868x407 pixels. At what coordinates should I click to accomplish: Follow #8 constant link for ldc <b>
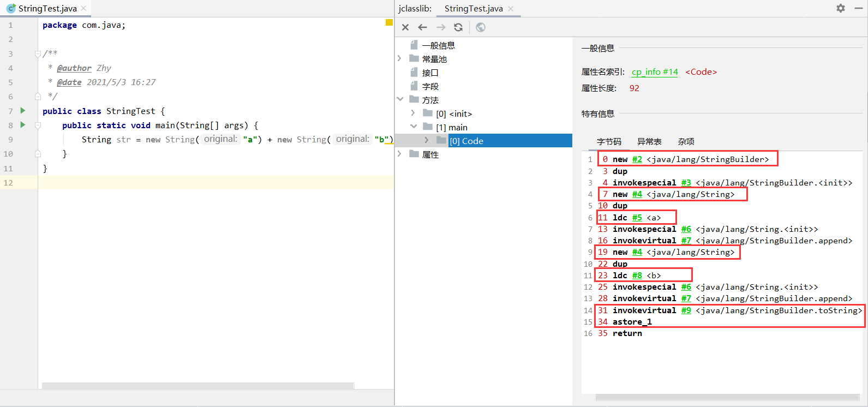pyautogui.click(x=637, y=276)
